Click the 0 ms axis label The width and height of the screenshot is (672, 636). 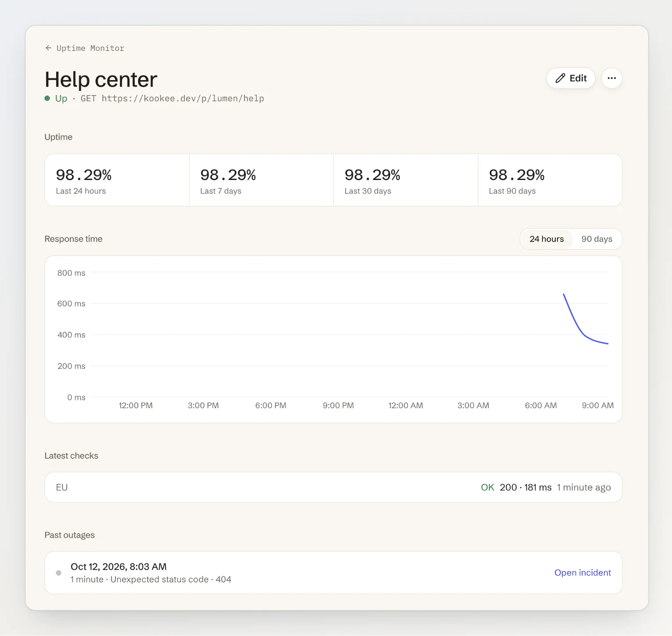click(x=76, y=398)
